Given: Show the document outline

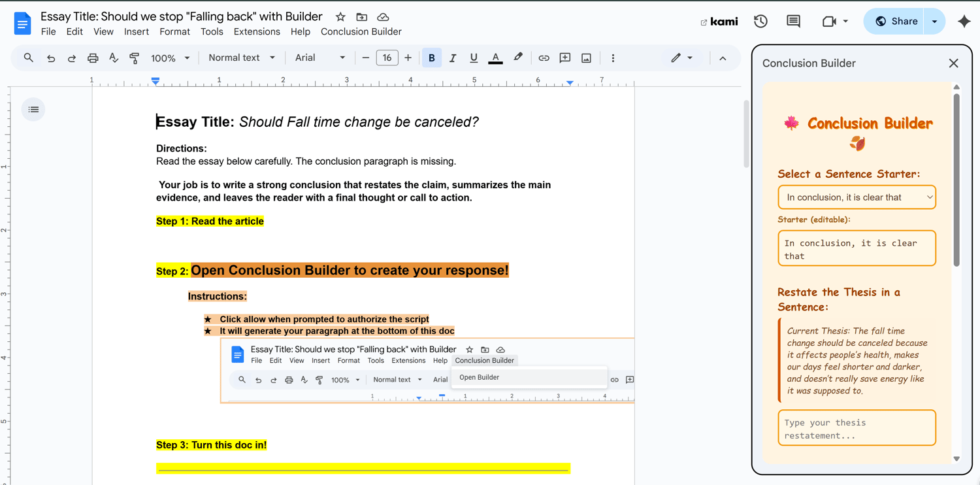Looking at the screenshot, I should point(33,109).
